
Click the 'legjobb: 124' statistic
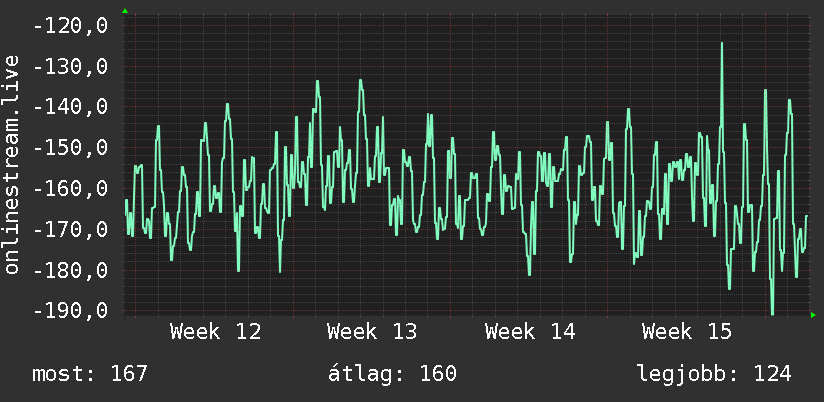coord(714,375)
